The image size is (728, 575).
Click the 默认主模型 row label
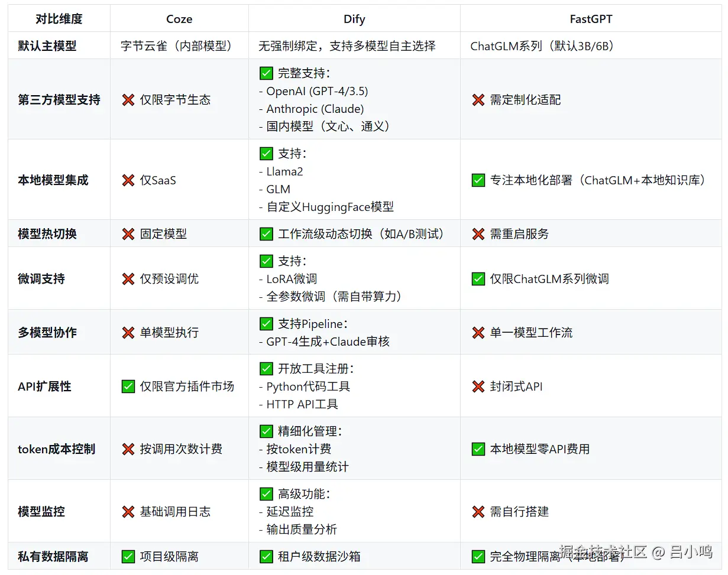(x=47, y=46)
